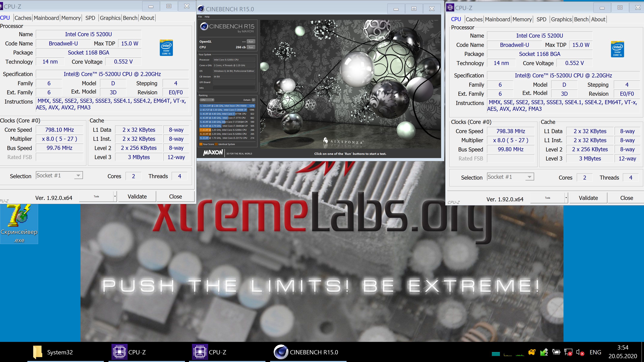644x362 pixels.
Task: Expand Tools dropdown arrow in right CPU-Z
Action: click(x=566, y=198)
